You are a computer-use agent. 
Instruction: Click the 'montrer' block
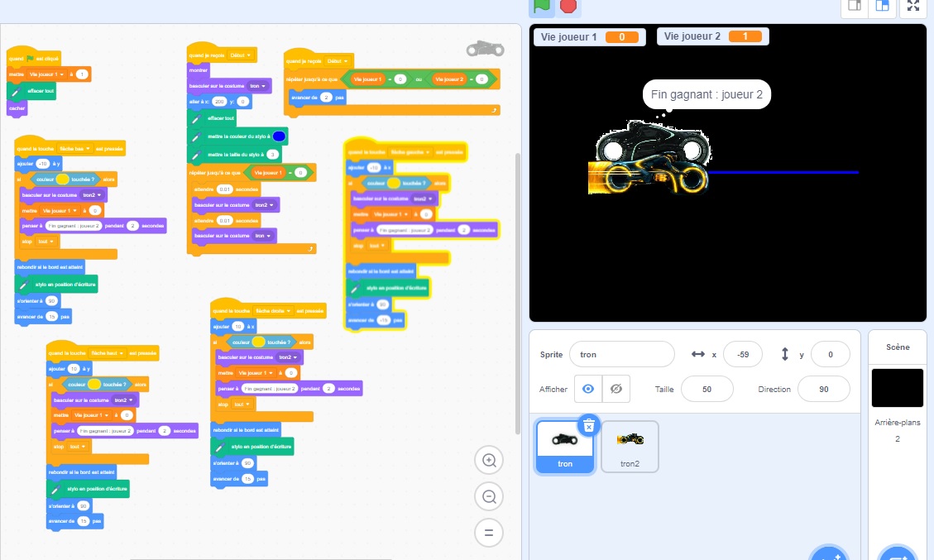pos(199,70)
